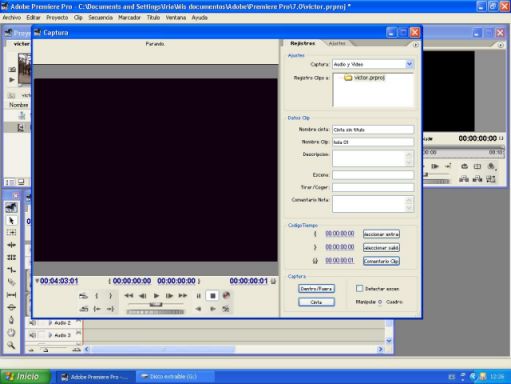
Task: Click the Seleccionar salida button
Action: [x=381, y=248]
